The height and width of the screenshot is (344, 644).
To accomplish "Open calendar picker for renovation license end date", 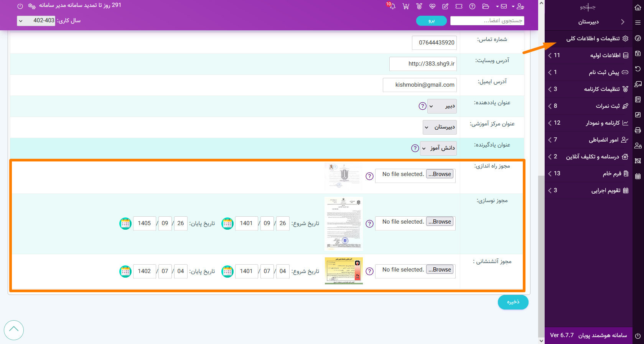I will click(x=125, y=223).
